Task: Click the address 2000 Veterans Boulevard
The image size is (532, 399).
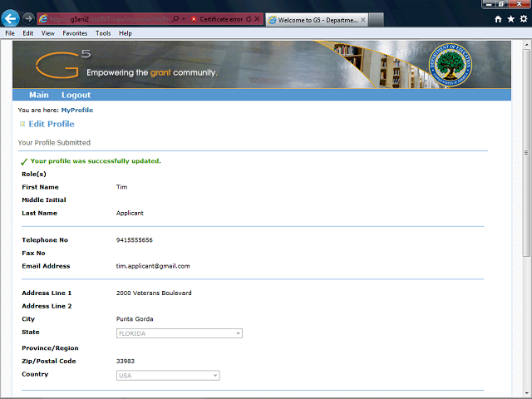Action: click(154, 293)
